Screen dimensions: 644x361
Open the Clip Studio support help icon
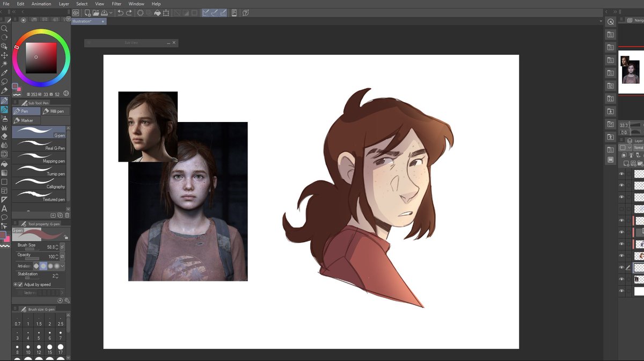point(245,12)
